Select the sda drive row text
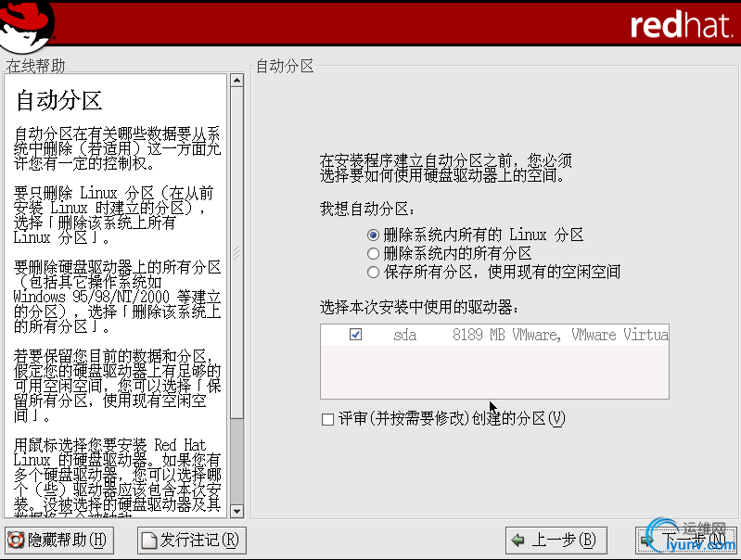This screenshot has width=741, height=560. pyautogui.click(x=405, y=335)
